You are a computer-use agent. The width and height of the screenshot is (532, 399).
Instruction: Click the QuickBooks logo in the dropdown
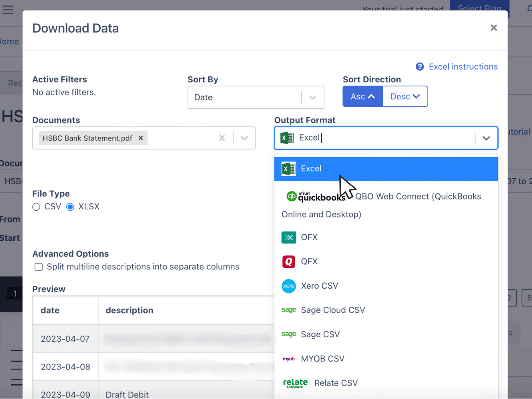pyautogui.click(x=316, y=196)
